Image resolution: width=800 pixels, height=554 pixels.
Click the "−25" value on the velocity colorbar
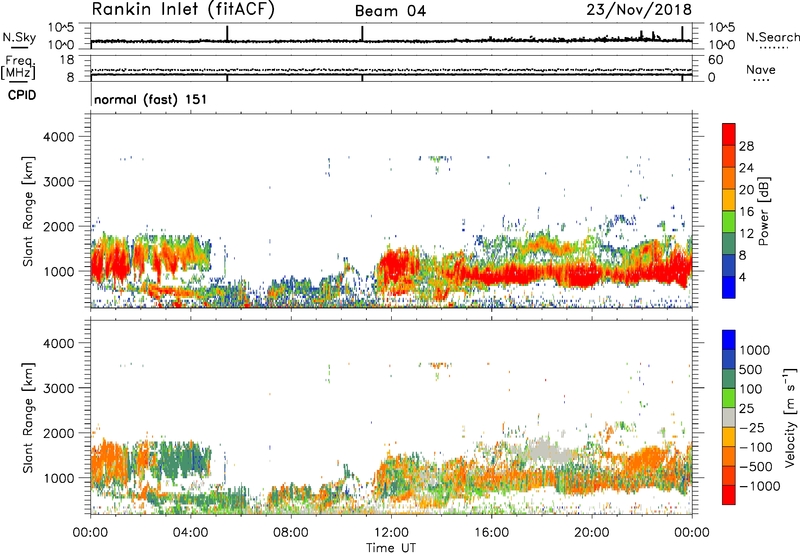[x=752, y=428]
